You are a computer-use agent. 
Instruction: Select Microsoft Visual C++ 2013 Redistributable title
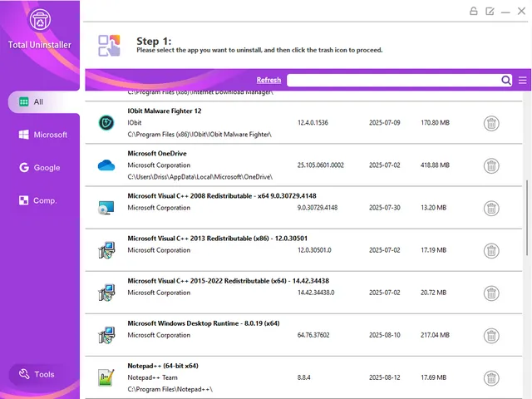218,239
